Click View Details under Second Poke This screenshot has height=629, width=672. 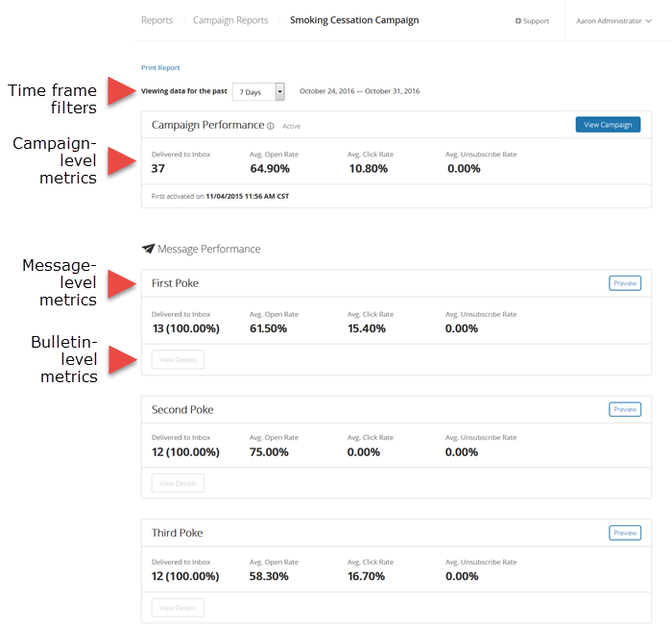(x=178, y=483)
